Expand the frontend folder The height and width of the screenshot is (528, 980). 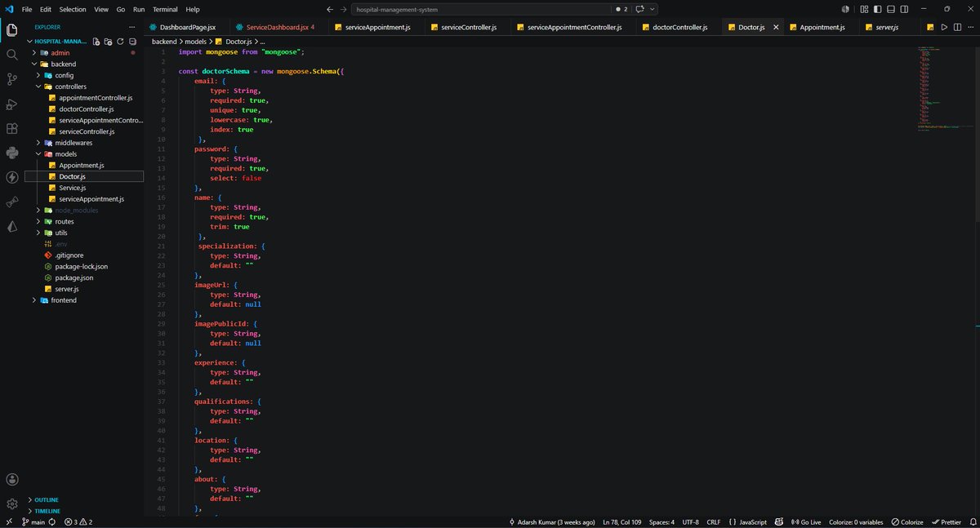click(x=84, y=300)
